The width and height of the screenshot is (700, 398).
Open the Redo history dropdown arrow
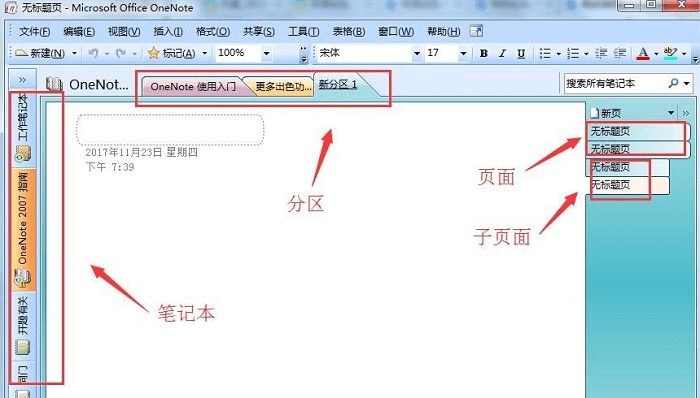134,54
